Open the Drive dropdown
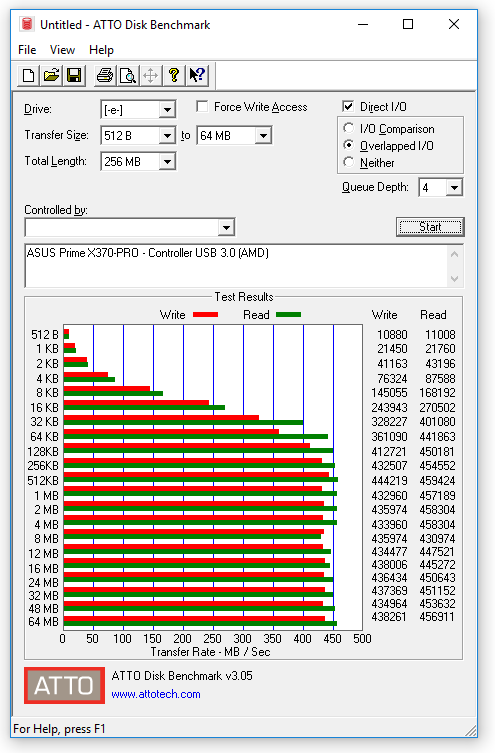The width and height of the screenshot is (495, 753). 167,110
